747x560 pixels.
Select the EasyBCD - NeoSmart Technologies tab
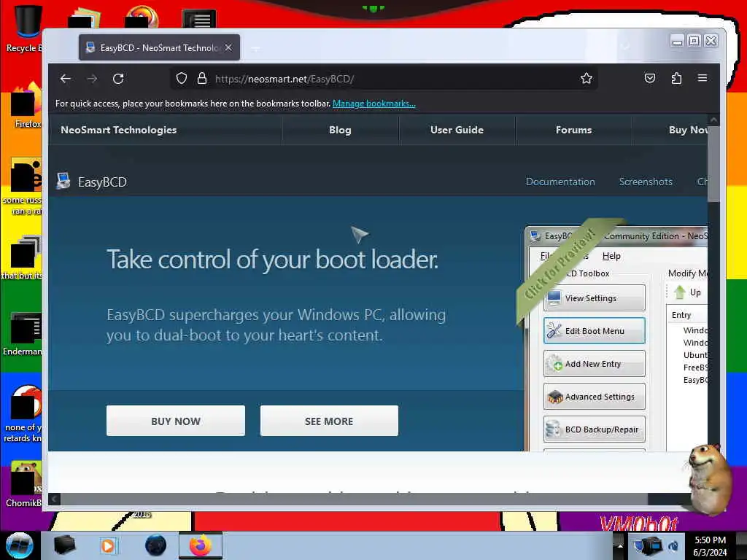pos(159,47)
